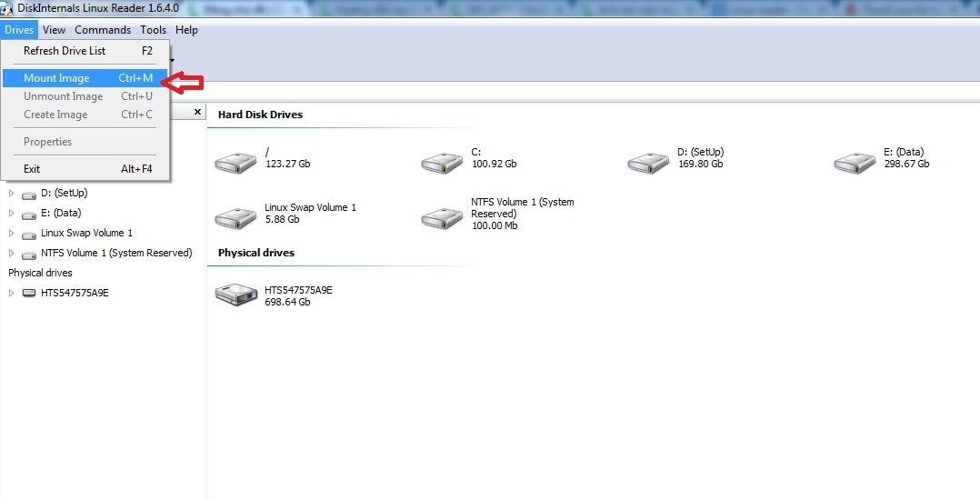The width and height of the screenshot is (980, 500).
Task: Select NTFS Volume 1 (System Reserved) in tree
Action: [x=116, y=253]
